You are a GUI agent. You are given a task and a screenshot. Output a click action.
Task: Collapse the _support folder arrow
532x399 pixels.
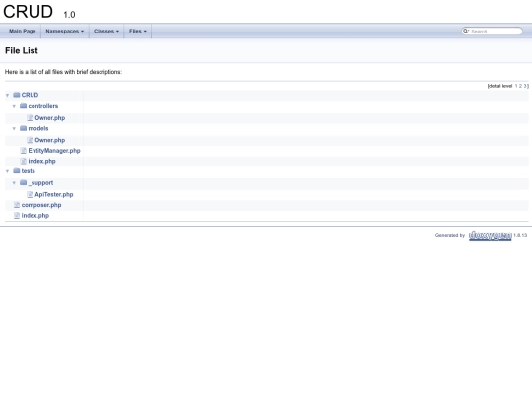(14, 183)
